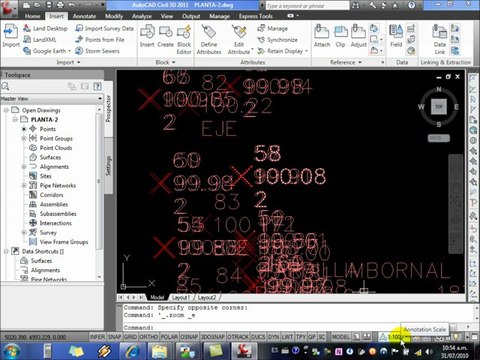Click the Create block icon
480x360 pixels.
(x=165, y=36)
